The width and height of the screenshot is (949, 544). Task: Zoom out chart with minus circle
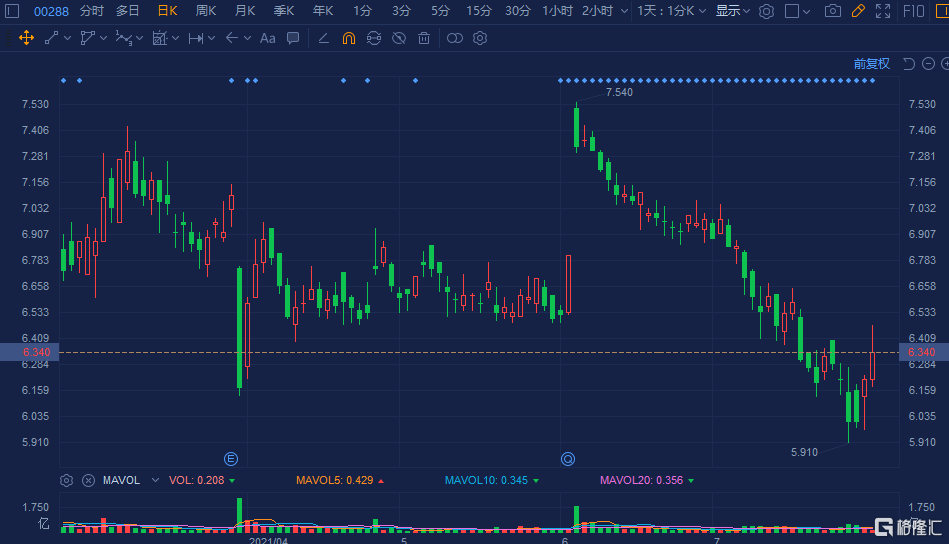click(x=928, y=64)
